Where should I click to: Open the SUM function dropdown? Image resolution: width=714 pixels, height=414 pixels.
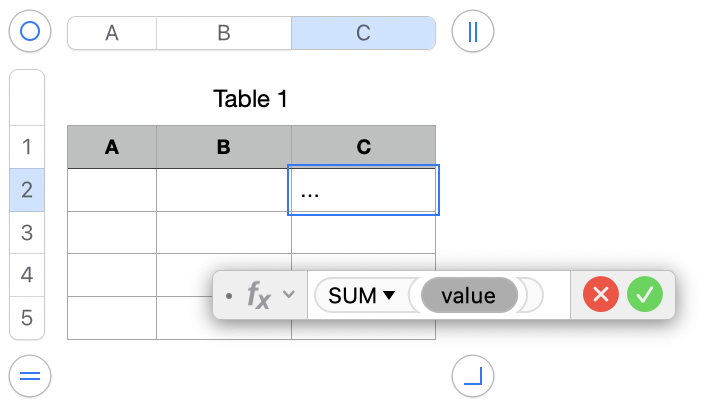tap(362, 295)
